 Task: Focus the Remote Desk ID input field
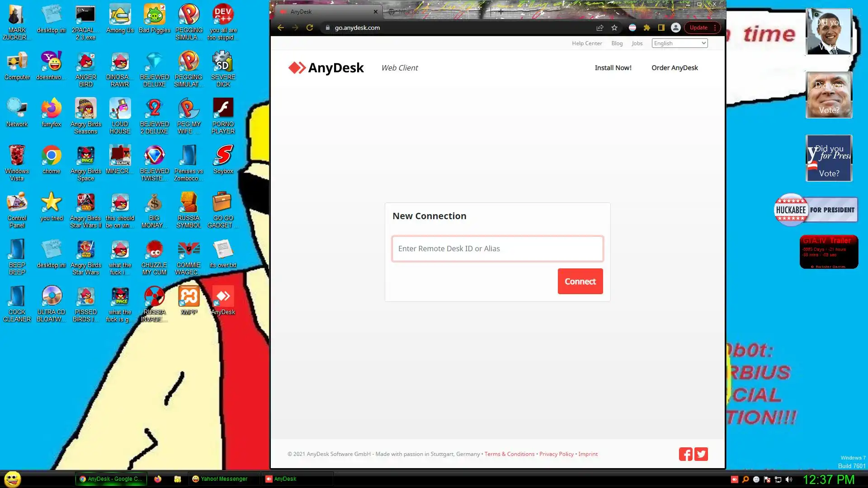click(x=497, y=249)
